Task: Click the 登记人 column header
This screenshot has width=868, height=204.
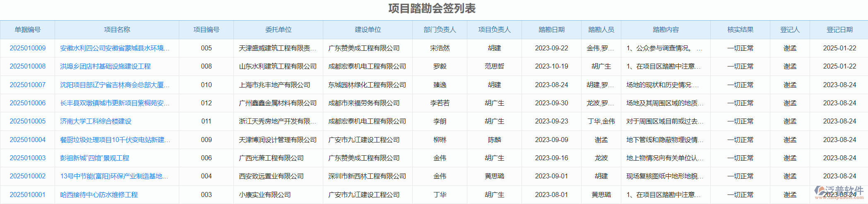Action: [790, 30]
